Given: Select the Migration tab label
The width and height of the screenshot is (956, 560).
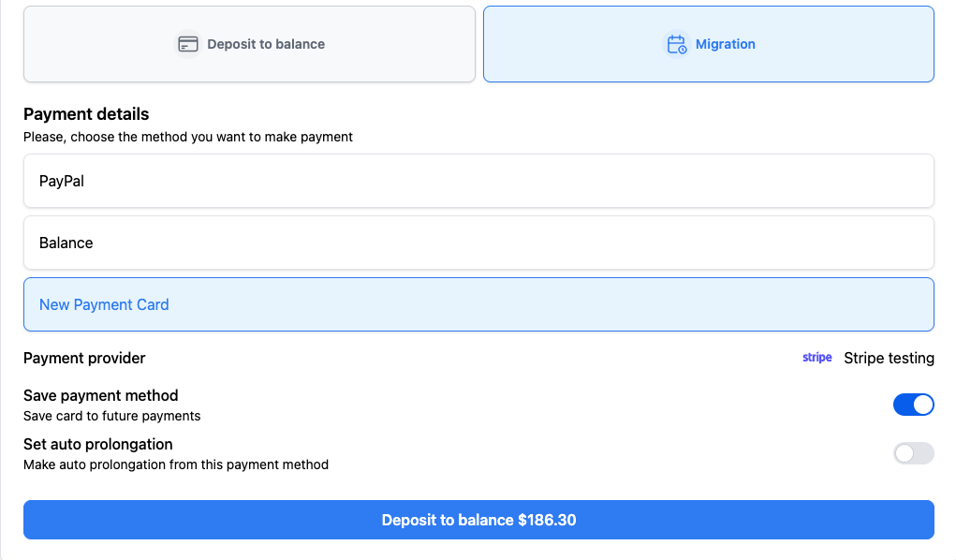Looking at the screenshot, I should click(x=725, y=44).
